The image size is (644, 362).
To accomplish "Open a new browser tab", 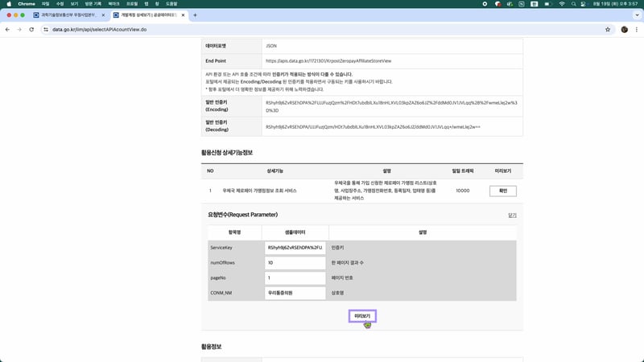I will [195, 15].
